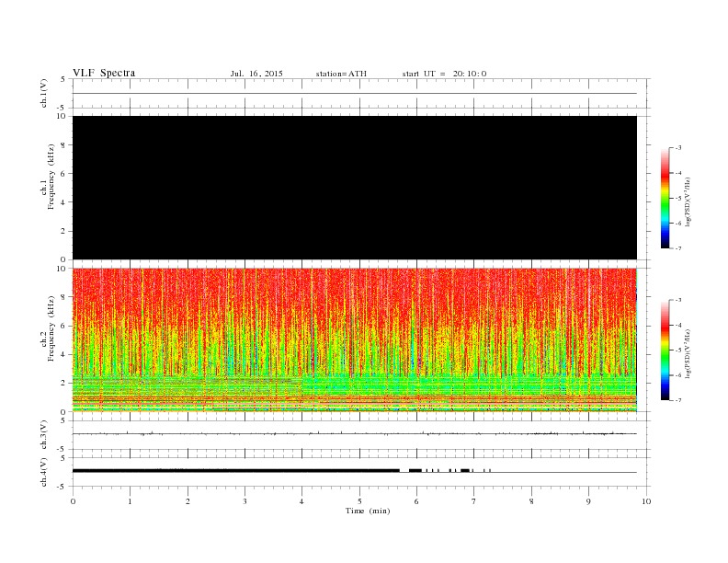The width and height of the screenshot is (728, 563).
Task: Click the 'ch.1(V)' waveform axis label
Action: click(44, 93)
